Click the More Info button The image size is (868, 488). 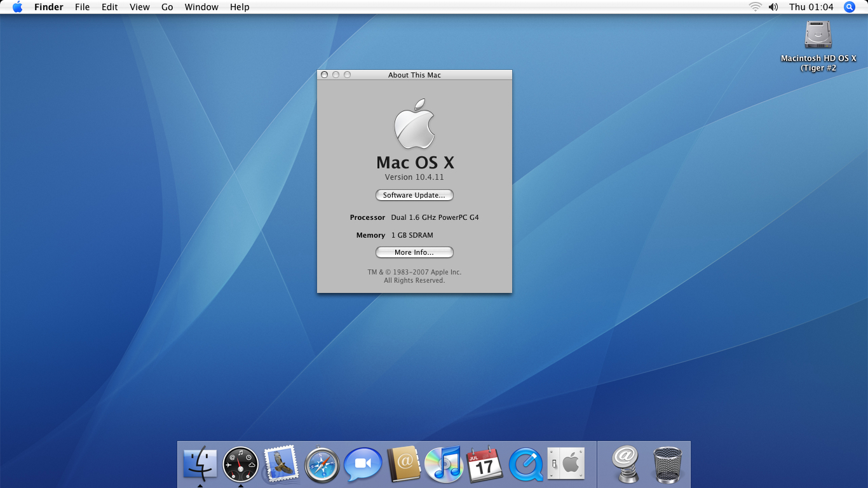(414, 252)
